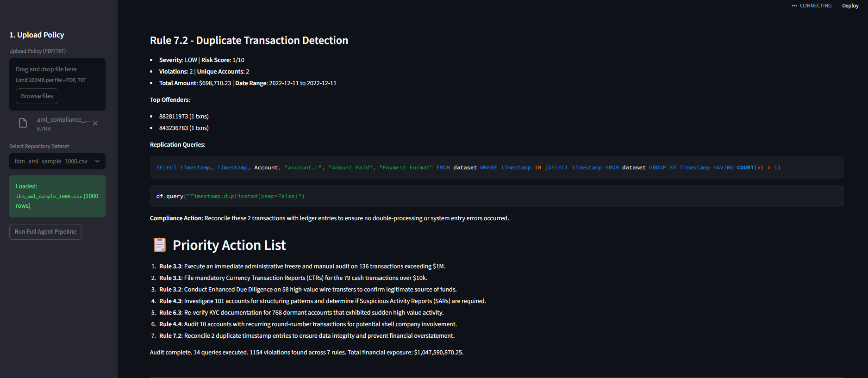Run the Full Agent Pipeline
This screenshot has width=868, height=378.
click(x=45, y=232)
